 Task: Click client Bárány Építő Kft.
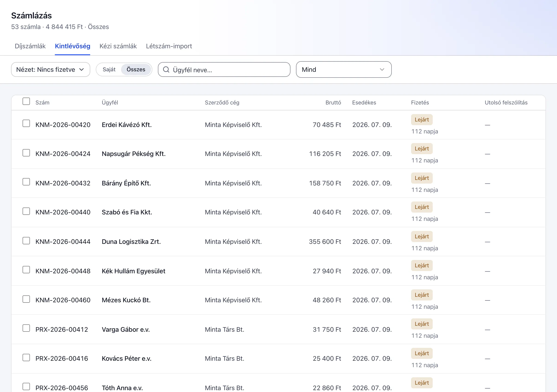(x=126, y=183)
